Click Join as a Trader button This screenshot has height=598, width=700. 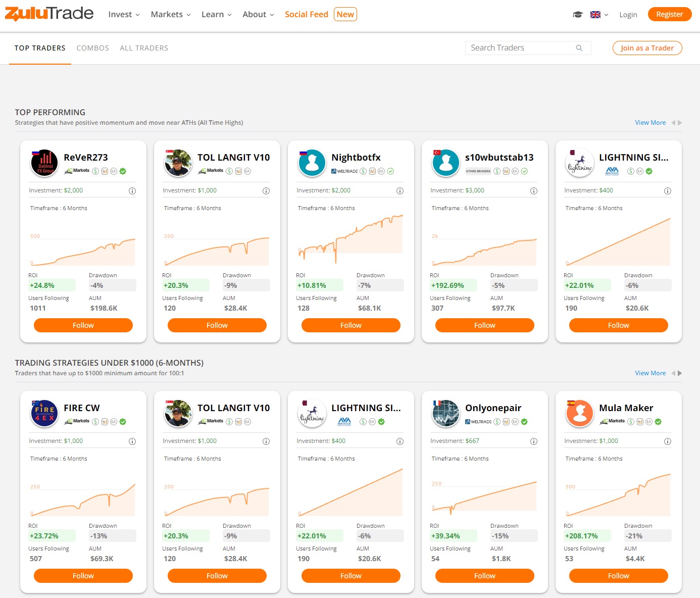pyautogui.click(x=647, y=48)
